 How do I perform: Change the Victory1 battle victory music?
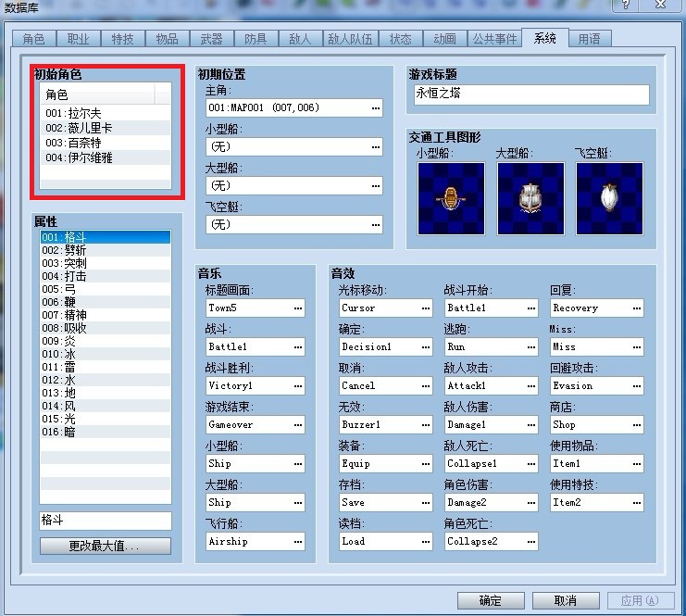pos(256,385)
